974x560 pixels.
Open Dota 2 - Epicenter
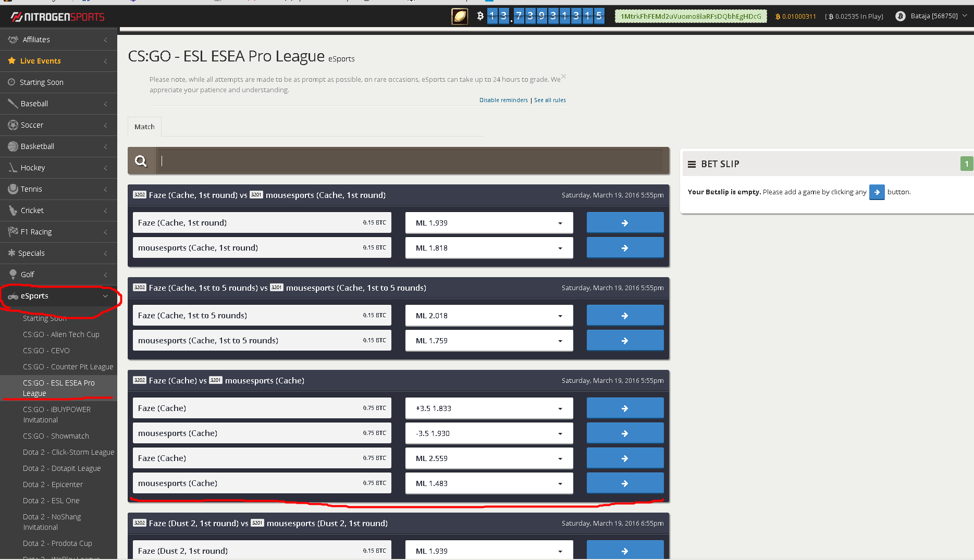53,484
